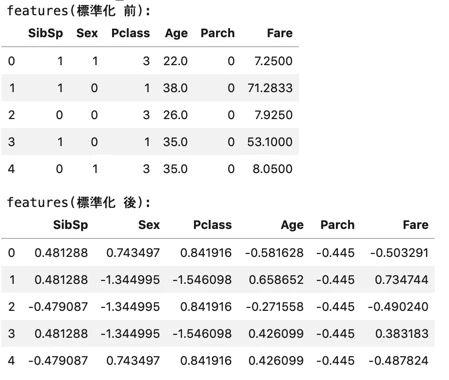Click the standardized Age value -0.271558

coord(275,307)
